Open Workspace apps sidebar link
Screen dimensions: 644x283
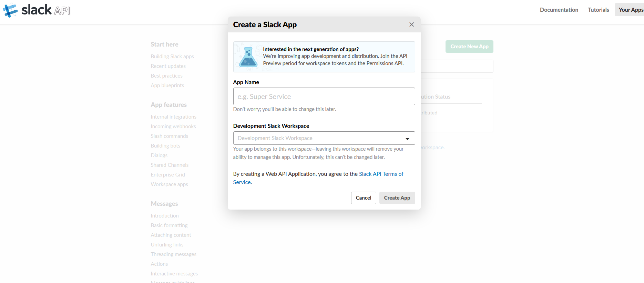(169, 184)
